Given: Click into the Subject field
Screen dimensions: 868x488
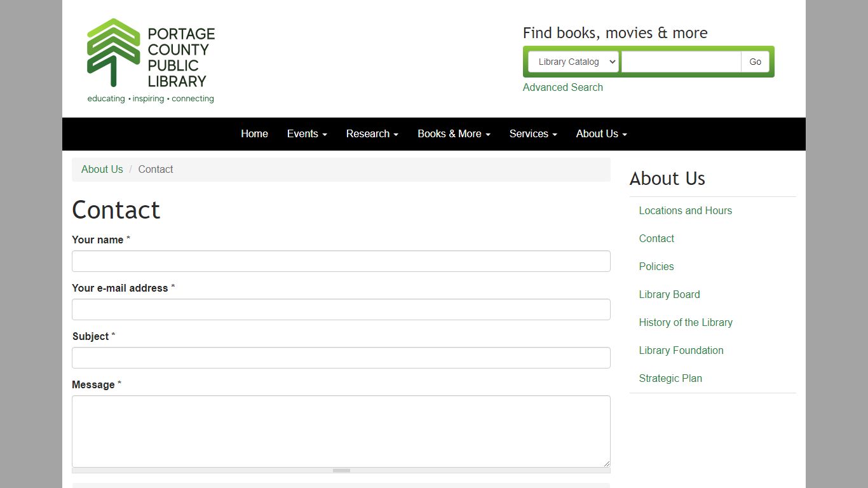Looking at the screenshot, I should point(341,358).
